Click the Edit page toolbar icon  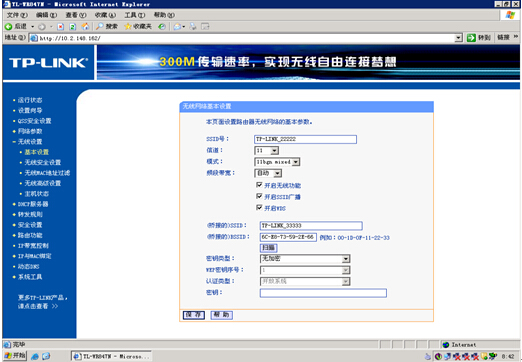coord(205,26)
